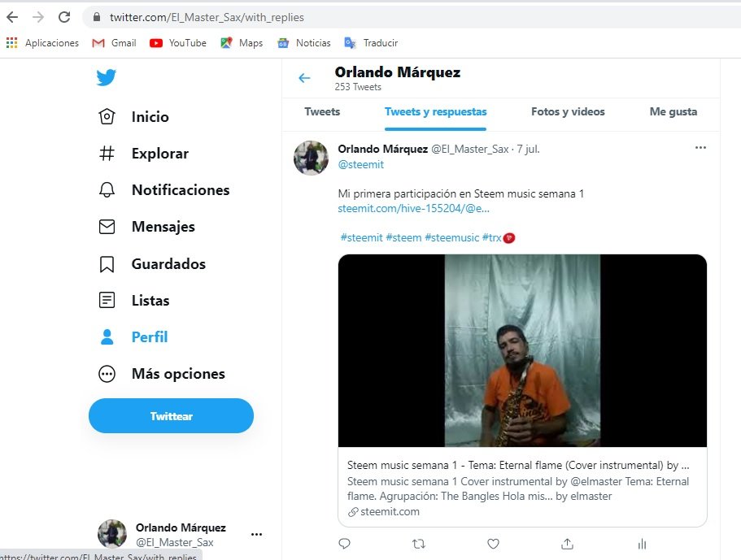Open Perfil in the sidebar
The width and height of the screenshot is (741, 560).
pos(150,336)
